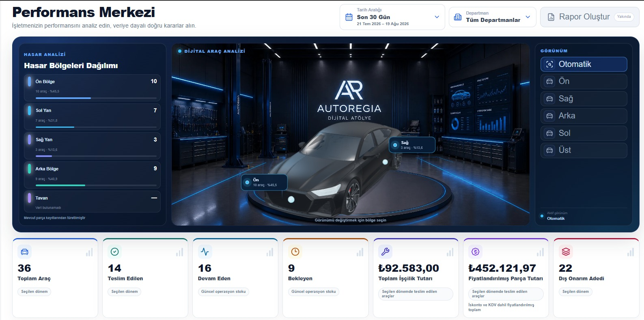Click the AR Autoregia logo in the scene

point(349,101)
